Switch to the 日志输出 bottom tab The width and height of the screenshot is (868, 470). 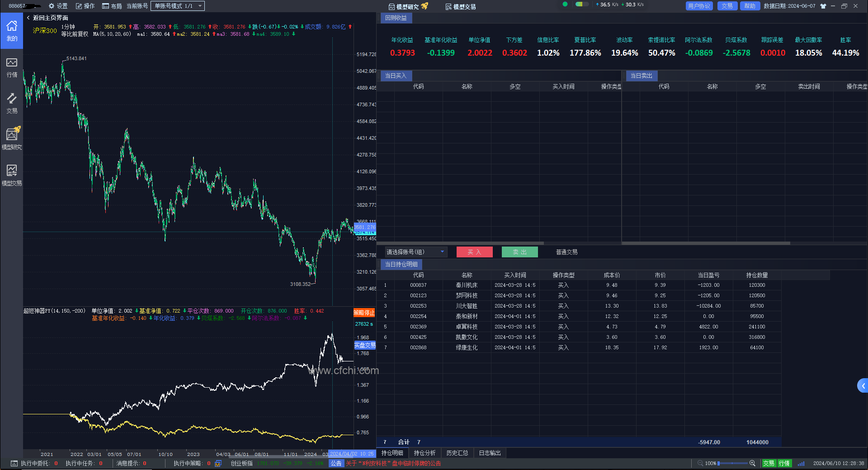tap(490, 453)
